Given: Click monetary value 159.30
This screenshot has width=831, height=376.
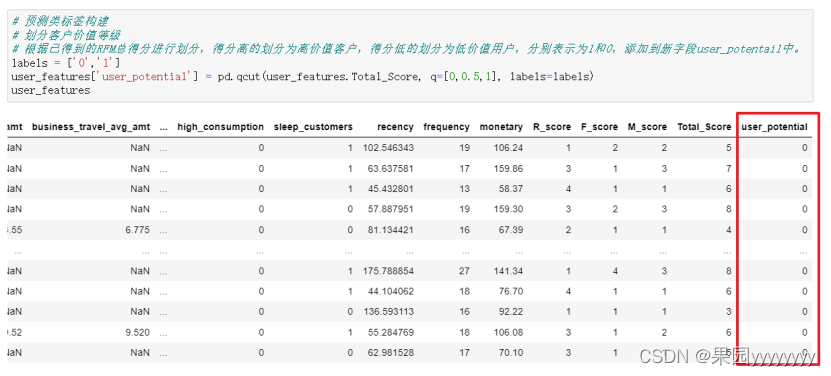Looking at the screenshot, I should coord(507,209).
